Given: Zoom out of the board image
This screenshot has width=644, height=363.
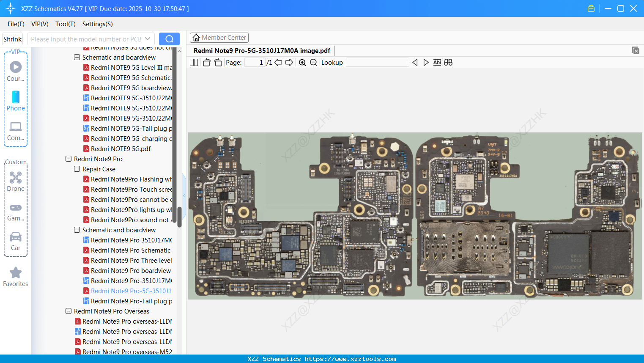Looking at the screenshot, I should [x=313, y=63].
